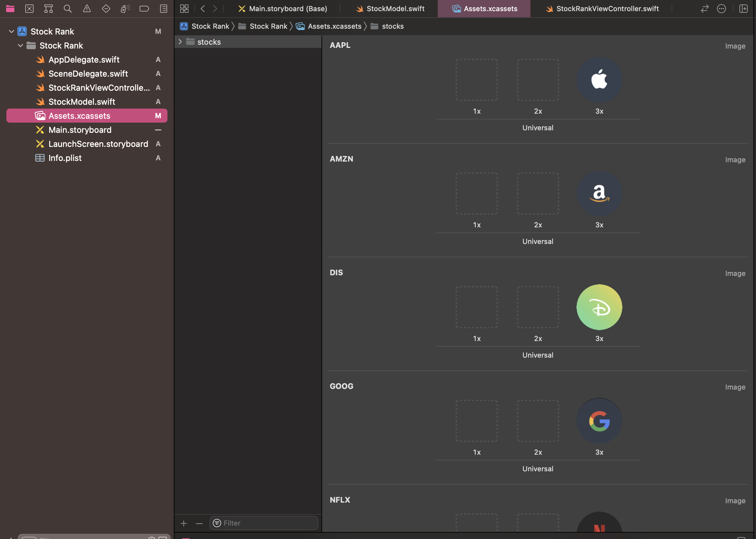756x539 pixels.
Task: Open the test navigator diamond icon
Action: point(106,9)
